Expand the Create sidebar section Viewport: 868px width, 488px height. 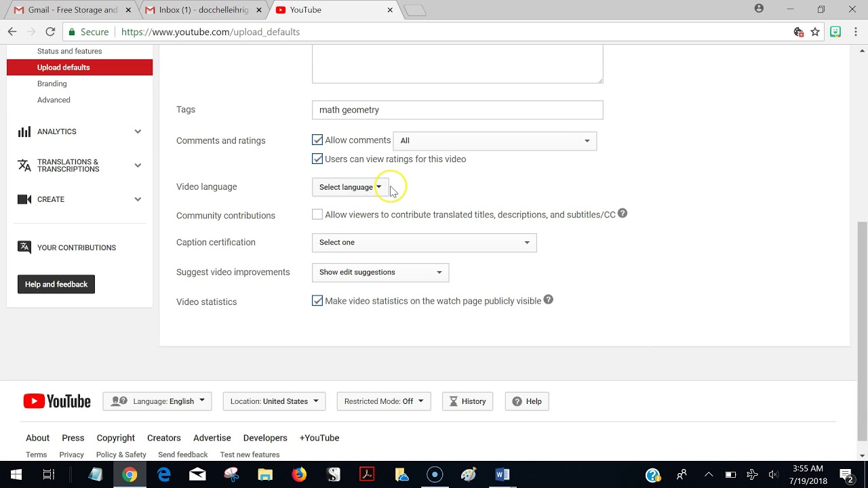tap(79, 199)
